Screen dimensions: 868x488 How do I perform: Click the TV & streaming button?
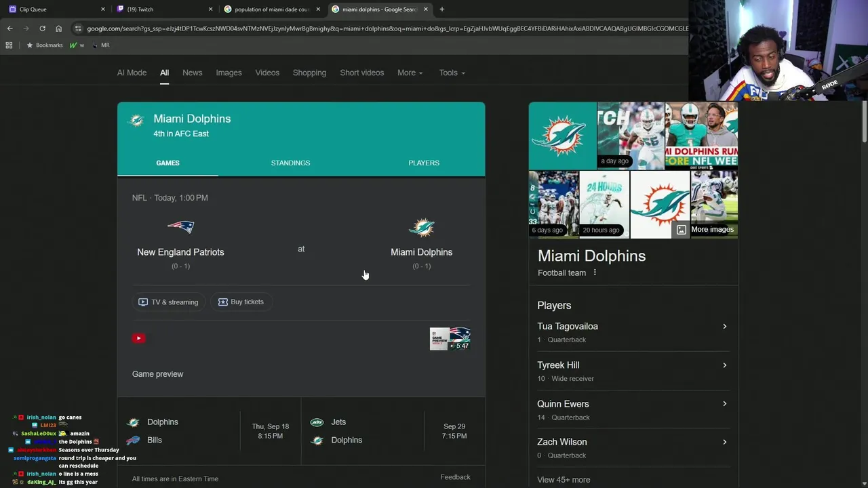pos(168,302)
